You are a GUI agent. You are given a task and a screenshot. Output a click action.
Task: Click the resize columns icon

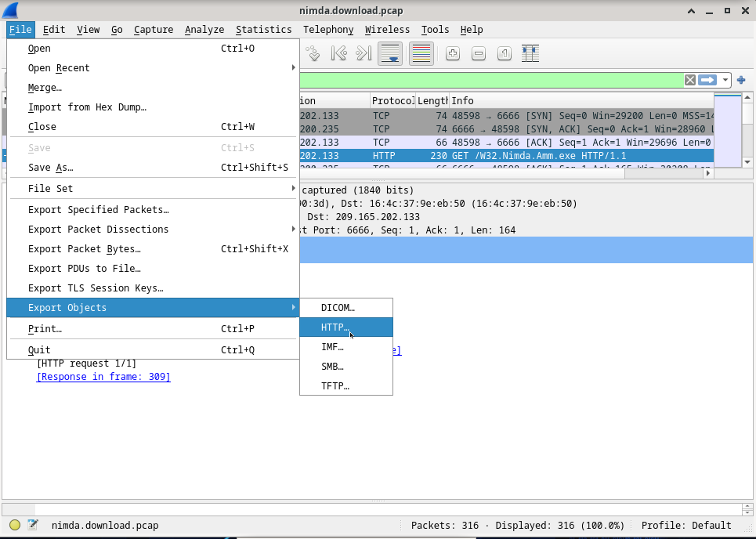pos(530,53)
